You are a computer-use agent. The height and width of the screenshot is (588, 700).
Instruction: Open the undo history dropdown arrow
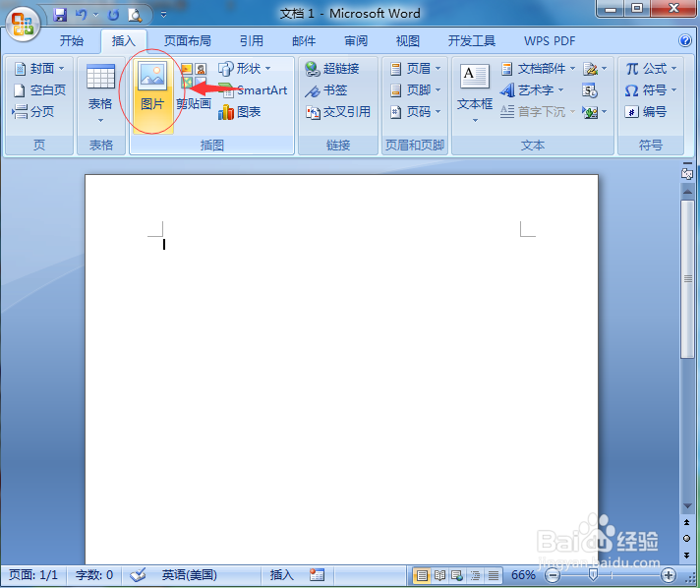pos(95,15)
